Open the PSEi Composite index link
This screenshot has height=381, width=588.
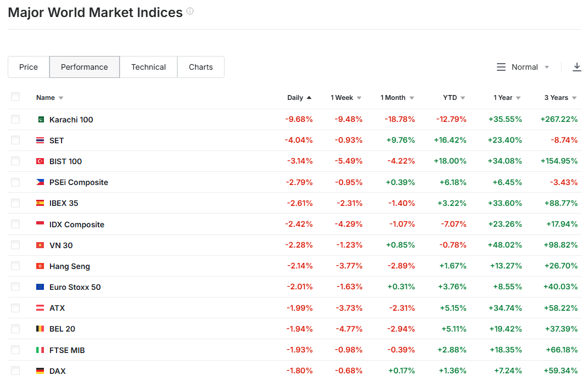[79, 182]
